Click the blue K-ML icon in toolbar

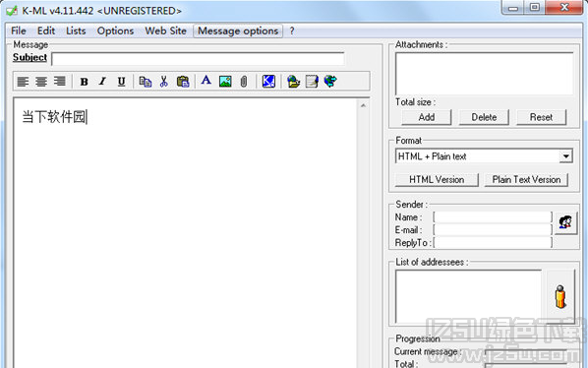[x=268, y=81]
